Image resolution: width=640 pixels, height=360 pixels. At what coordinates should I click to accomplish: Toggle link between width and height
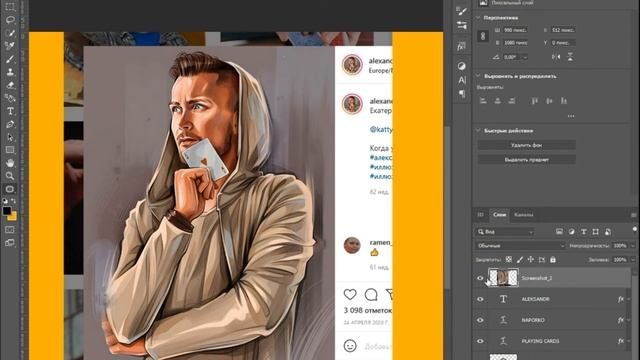[x=483, y=36]
